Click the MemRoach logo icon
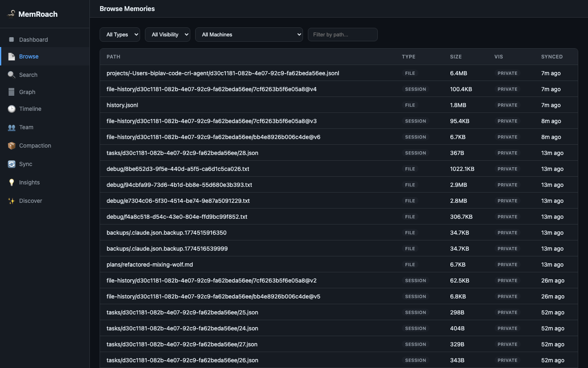 point(11,14)
